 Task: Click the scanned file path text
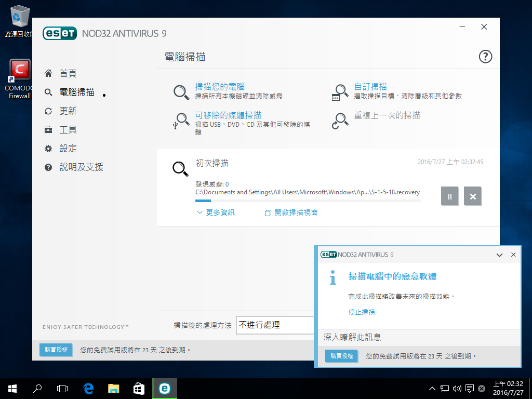[x=308, y=192]
